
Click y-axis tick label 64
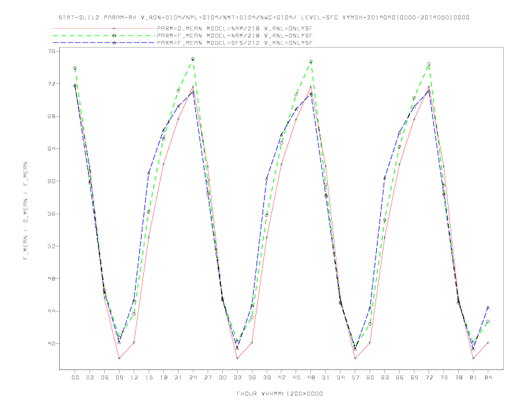pyautogui.click(x=51, y=148)
